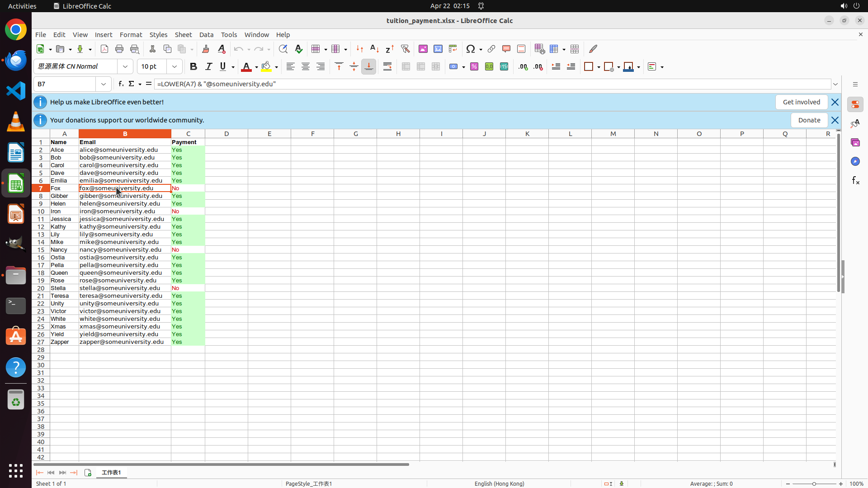Click the Insert Comment icon
The image size is (868, 488).
pyautogui.click(x=506, y=49)
